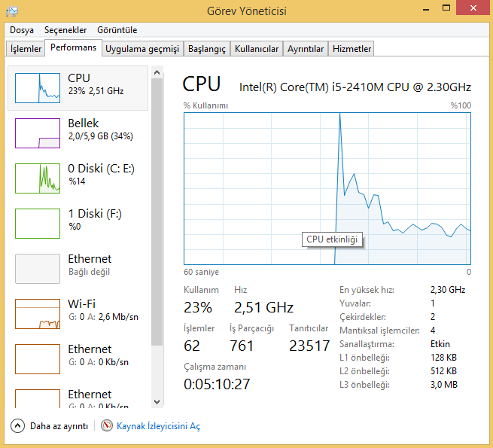Click the İşlemler count 62

coord(192,346)
